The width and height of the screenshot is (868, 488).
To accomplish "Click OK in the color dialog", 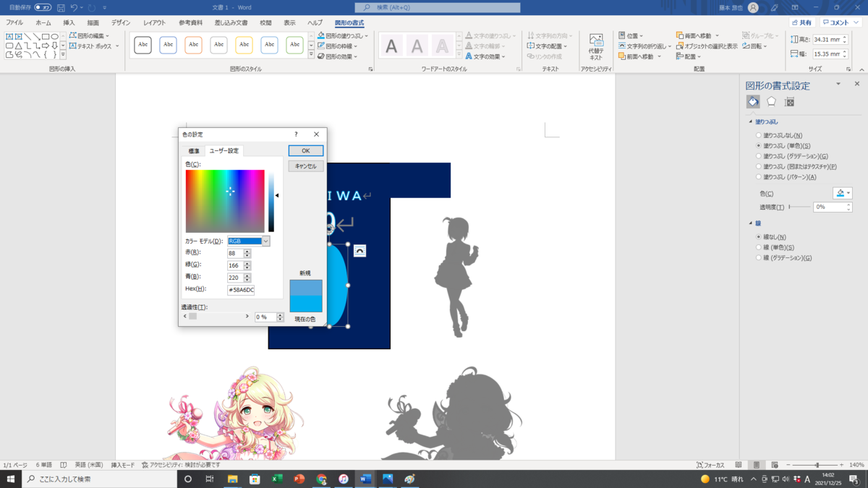I will tap(306, 150).
